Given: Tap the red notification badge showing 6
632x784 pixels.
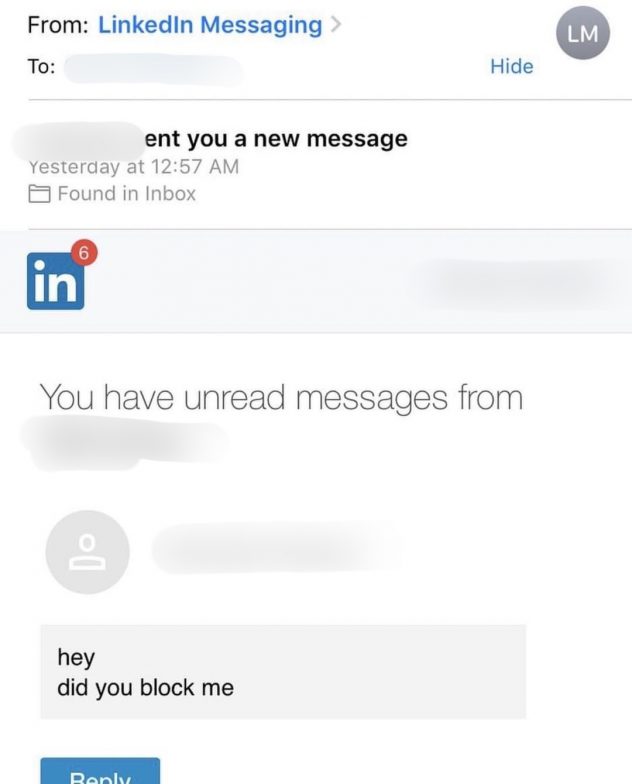Looking at the screenshot, I should (84, 254).
